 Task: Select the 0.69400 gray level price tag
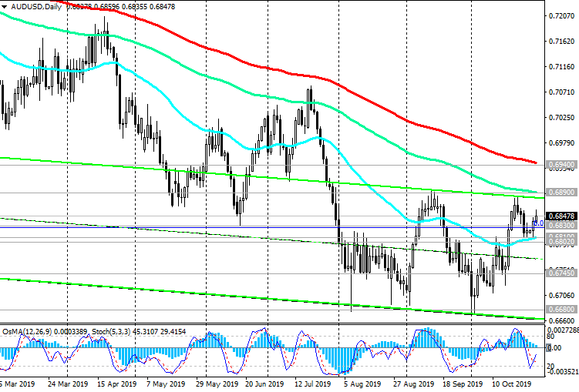tap(561, 165)
